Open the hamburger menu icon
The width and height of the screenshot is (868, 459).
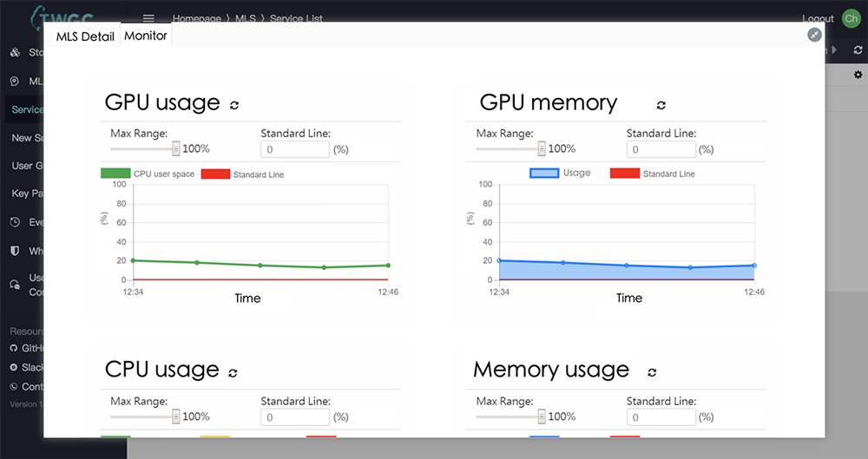pos(148,17)
